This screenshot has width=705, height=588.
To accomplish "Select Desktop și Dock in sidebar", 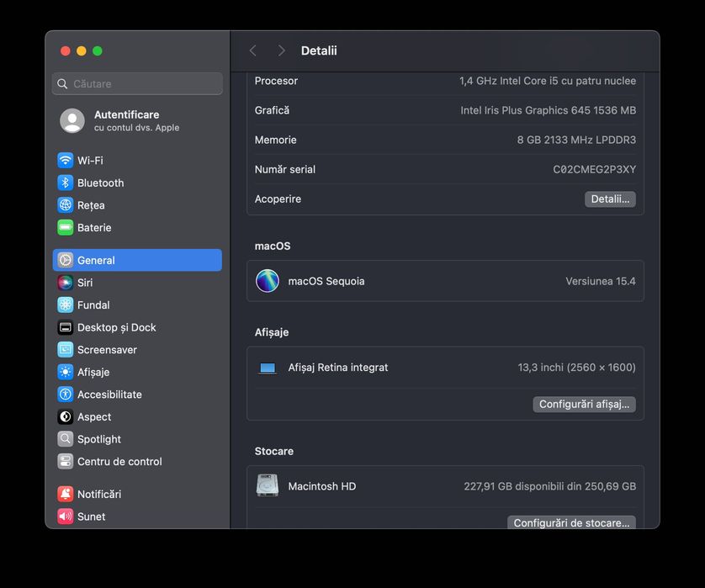I will pos(137,327).
